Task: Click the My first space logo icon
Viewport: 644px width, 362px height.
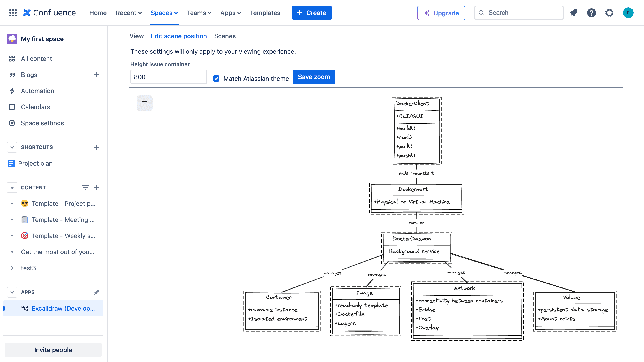Action: point(12,39)
